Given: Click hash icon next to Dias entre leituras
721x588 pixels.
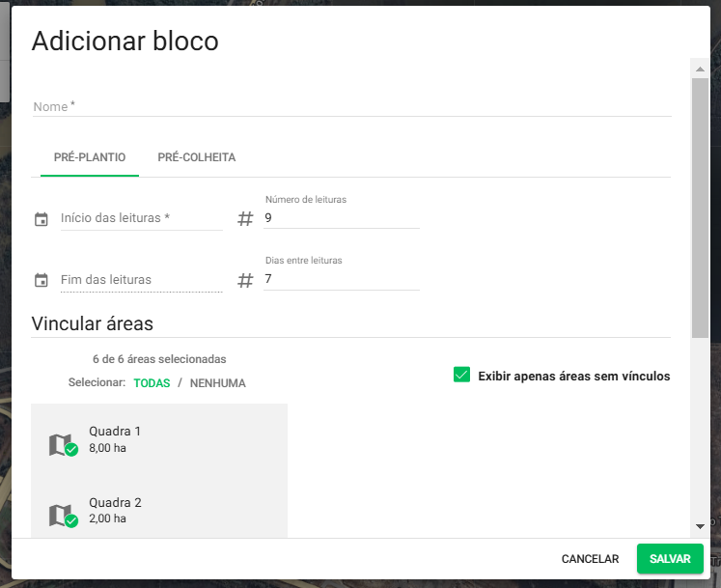Looking at the screenshot, I should (x=245, y=281).
